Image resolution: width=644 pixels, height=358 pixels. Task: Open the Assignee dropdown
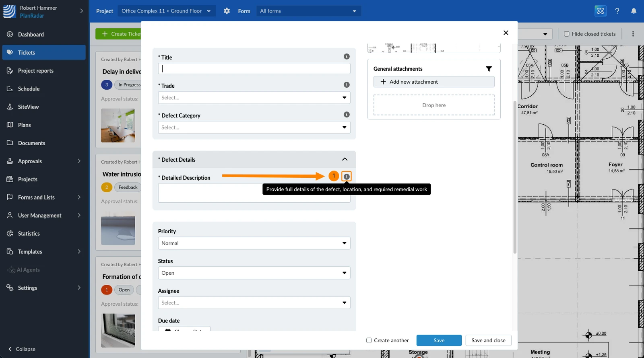tap(254, 303)
